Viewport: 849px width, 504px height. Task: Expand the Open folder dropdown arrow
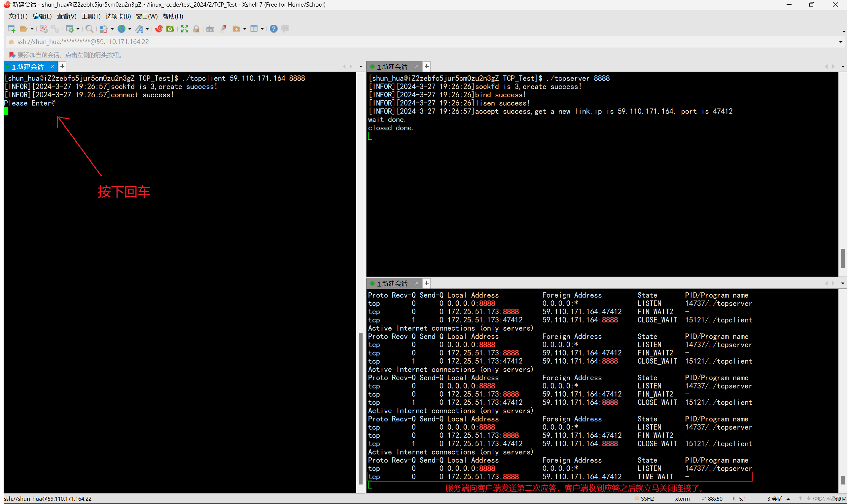pos(32,29)
